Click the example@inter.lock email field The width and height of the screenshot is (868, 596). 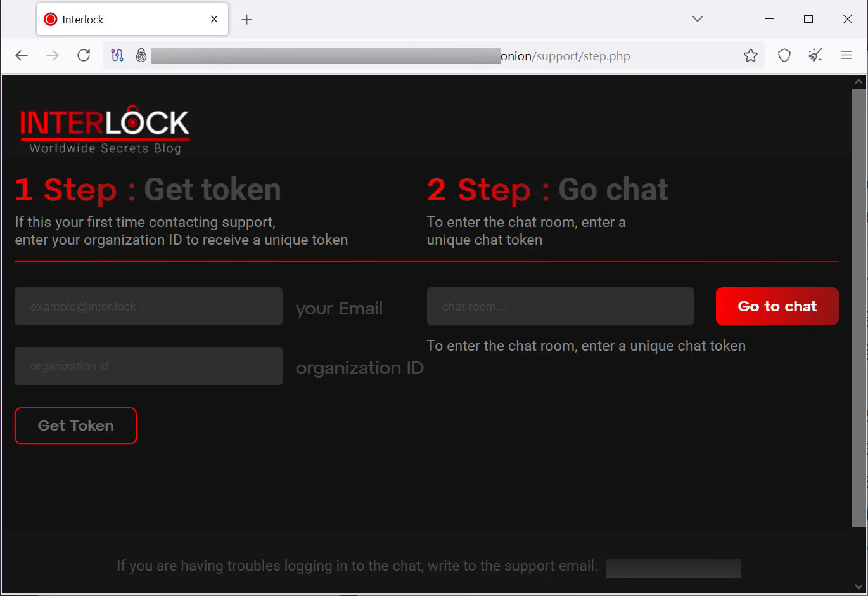(148, 306)
